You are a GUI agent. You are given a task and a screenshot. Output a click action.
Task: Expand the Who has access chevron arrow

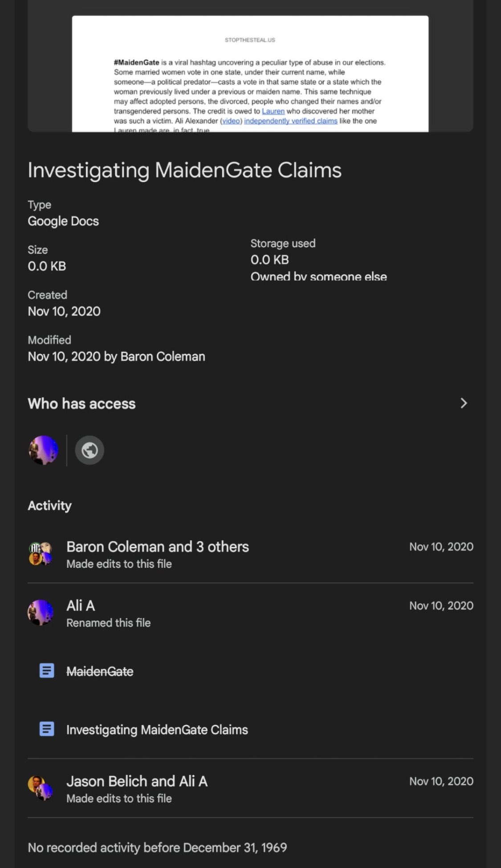[x=463, y=403]
